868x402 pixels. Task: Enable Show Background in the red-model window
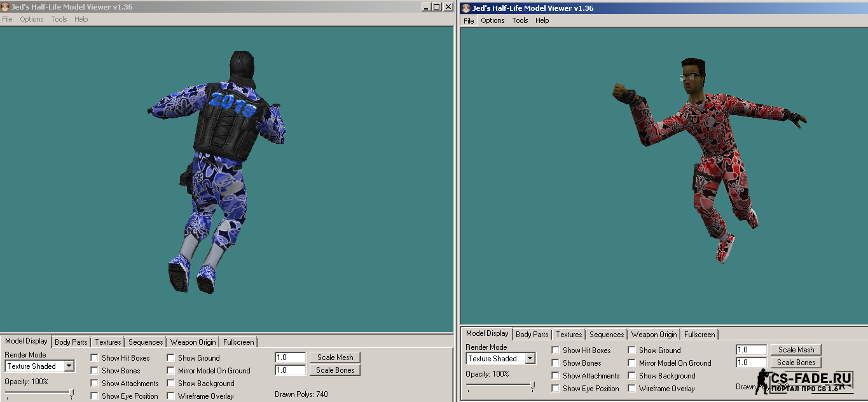click(632, 376)
